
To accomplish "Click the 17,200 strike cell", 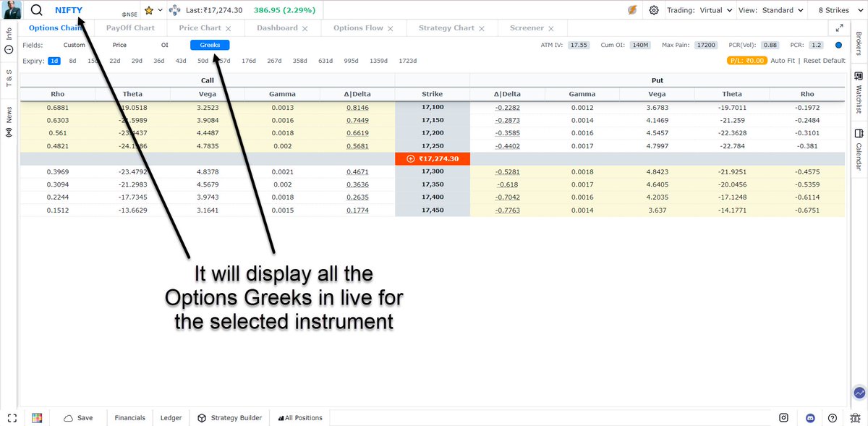I will (x=433, y=133).
